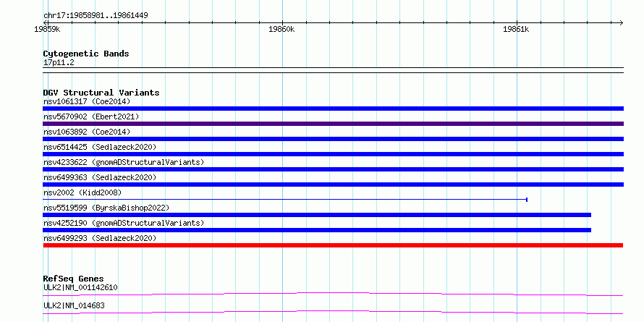Click the nsv1061317 (Coe2014) label

pos(87,101)
